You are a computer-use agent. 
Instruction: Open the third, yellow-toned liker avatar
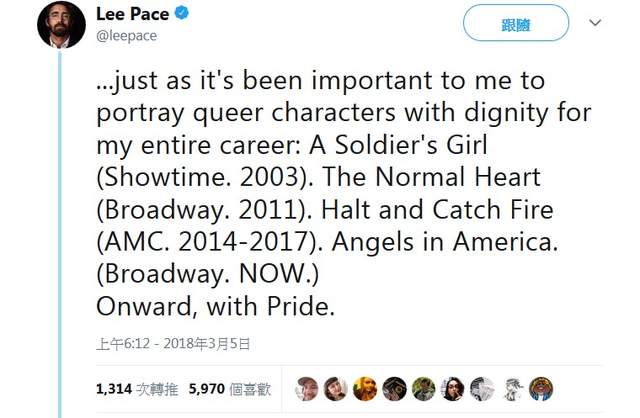point(365,388)
